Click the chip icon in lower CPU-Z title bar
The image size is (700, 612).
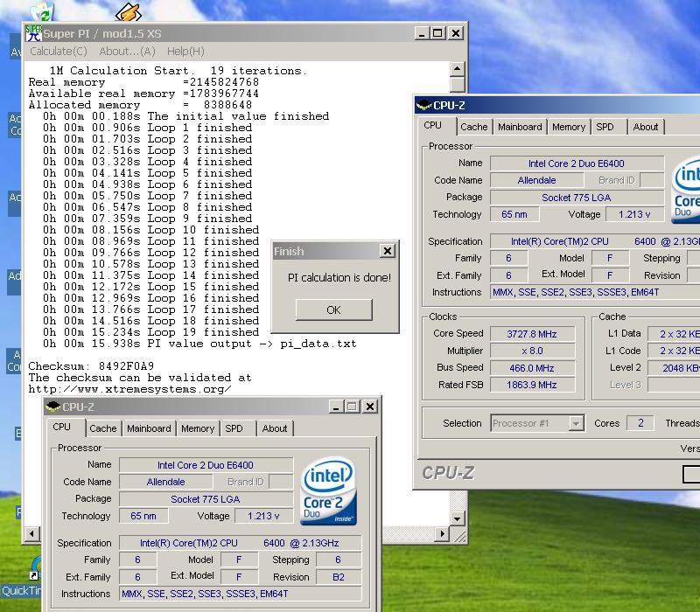pyautogui.click(x=53, y=407)
